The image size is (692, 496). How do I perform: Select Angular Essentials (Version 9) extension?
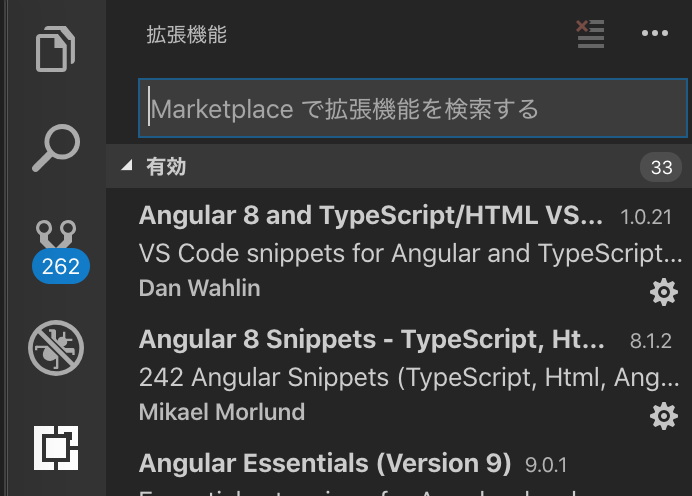[x=325, y=463]
